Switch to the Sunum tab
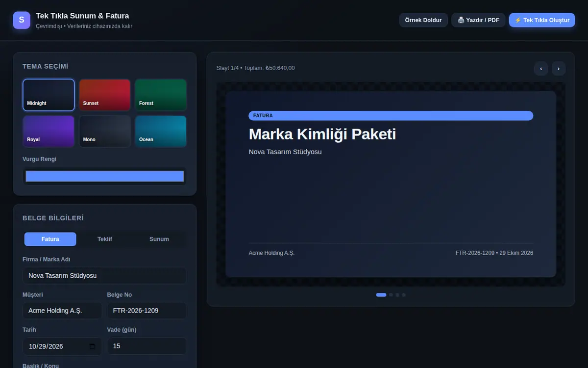Screen dimensions: 588x368 (x=159, y=239)
